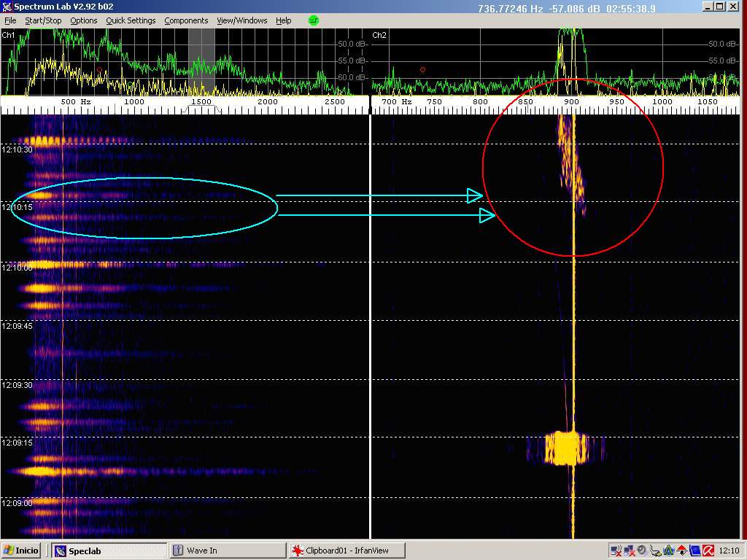Click the red and black arrows tray icon
This screenshot has height=560, width=747.
[x=681, y=551]
